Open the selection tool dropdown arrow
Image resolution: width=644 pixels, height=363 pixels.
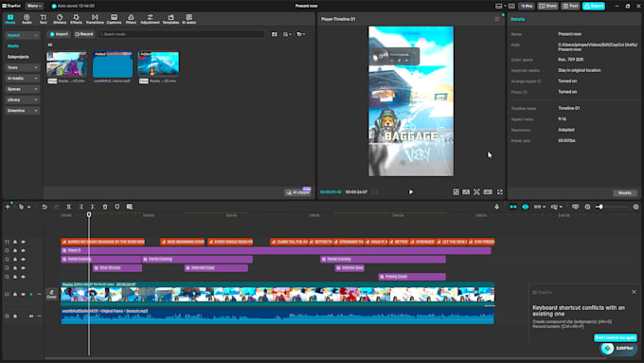pyautogui.click(x=28, y=208)
